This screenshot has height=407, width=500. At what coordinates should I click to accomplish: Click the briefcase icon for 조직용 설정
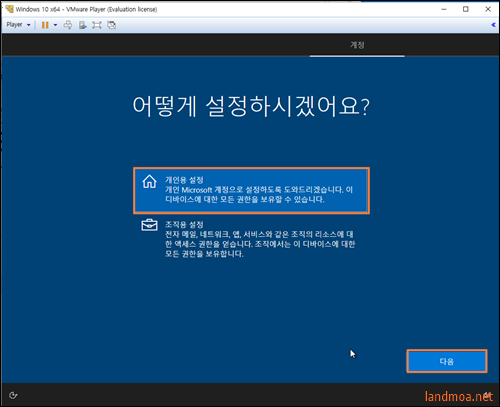[149, 225]
